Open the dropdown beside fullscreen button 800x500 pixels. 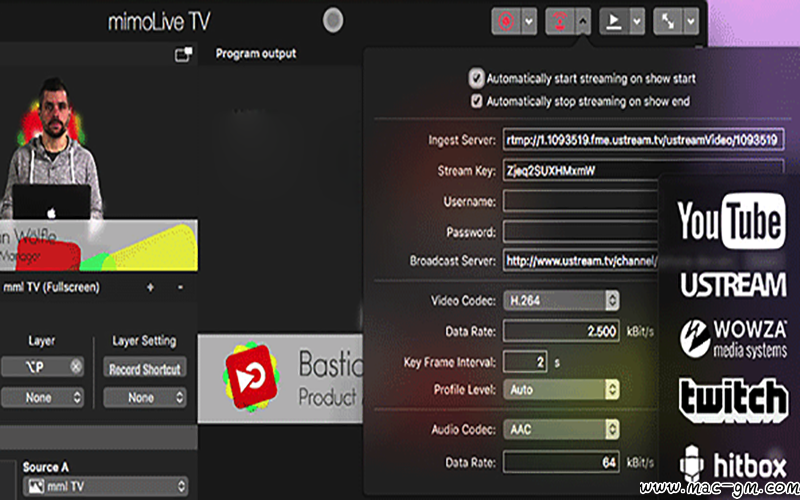coord(691,21)
